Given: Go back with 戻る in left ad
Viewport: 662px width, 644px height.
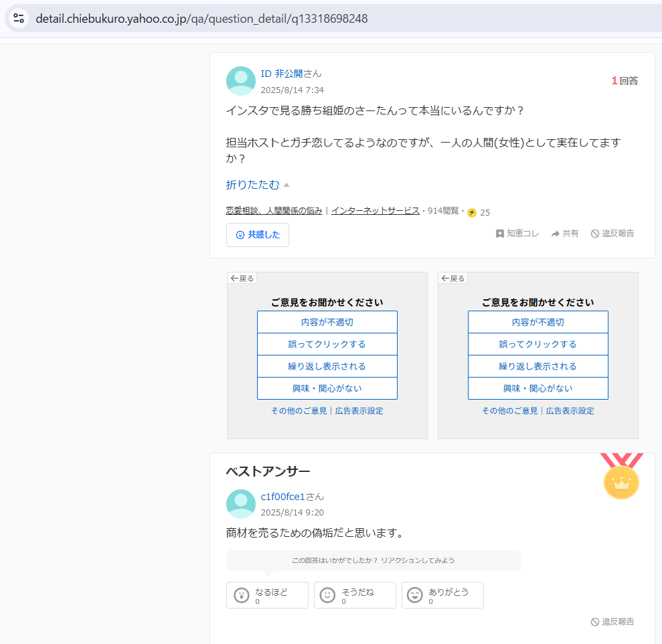Looking at the screenshot, I should [x=242, y=278].
